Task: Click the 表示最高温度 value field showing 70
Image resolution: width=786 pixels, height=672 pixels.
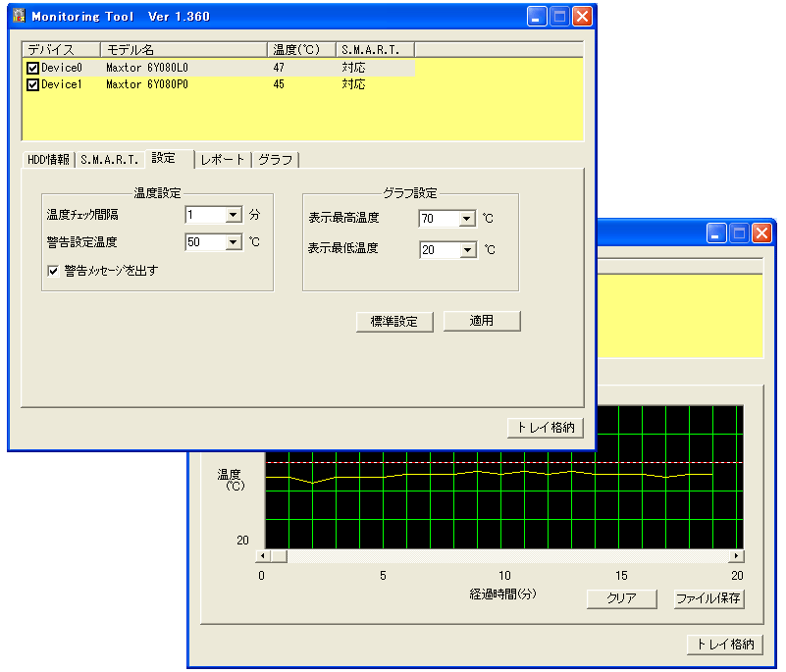Action: click(439, 219)
